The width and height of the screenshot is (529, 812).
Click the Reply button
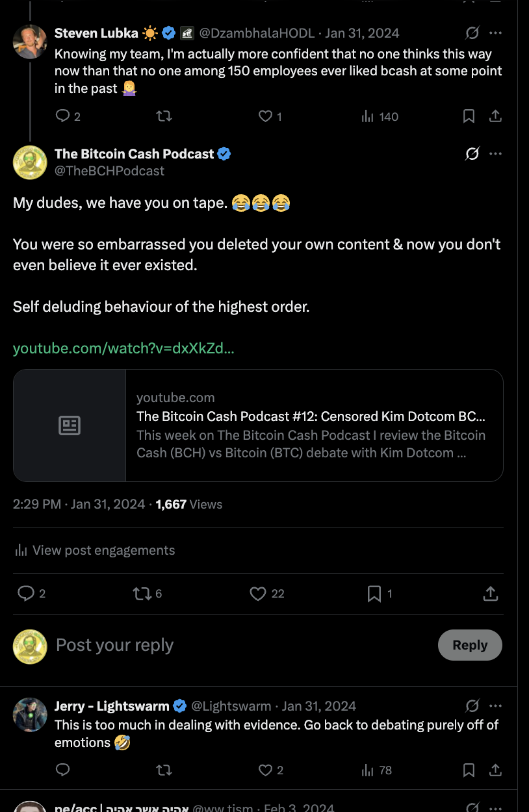[469, 645]
